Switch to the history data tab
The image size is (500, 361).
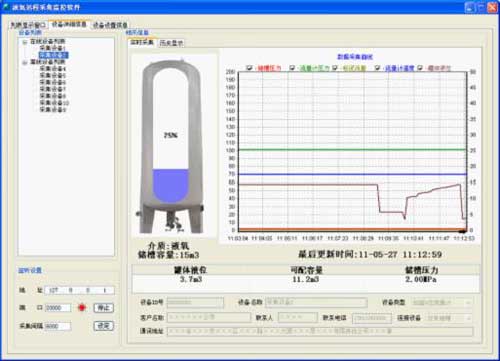[171, 43]
